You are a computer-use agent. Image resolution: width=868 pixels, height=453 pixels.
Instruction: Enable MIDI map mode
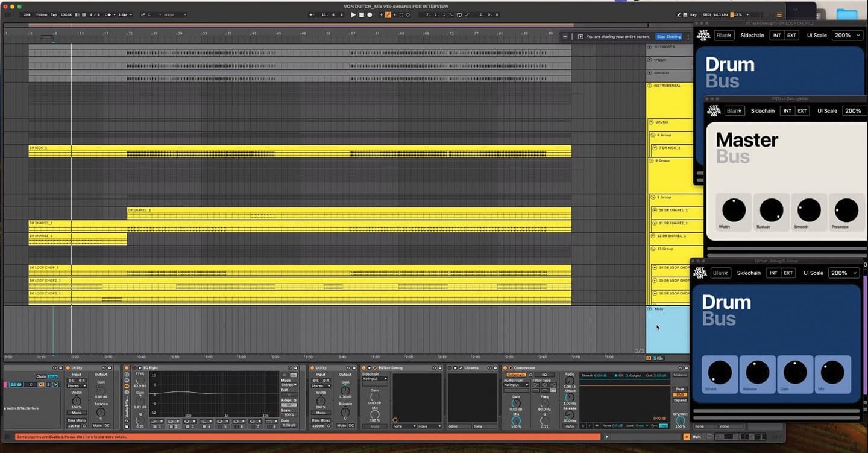pos(706,14)
